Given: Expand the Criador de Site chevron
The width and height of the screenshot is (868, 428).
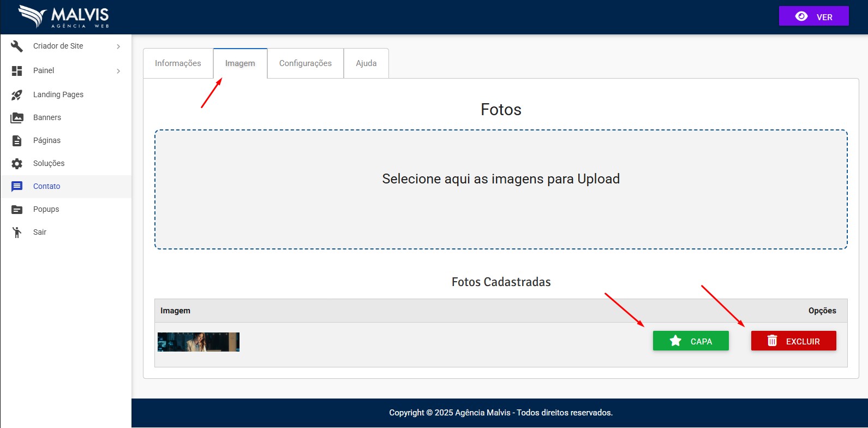Looking at the screenshot, I should tap(118, 47).
